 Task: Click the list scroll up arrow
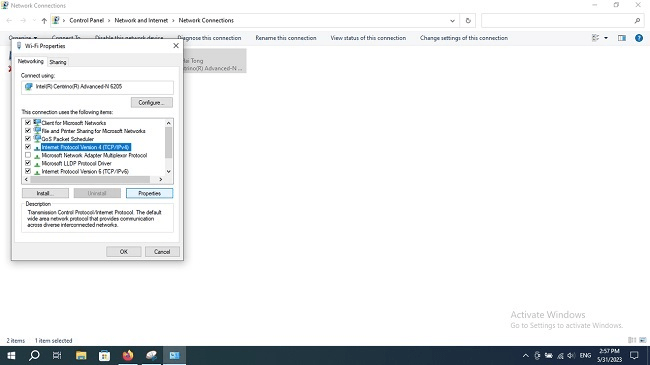168,123
